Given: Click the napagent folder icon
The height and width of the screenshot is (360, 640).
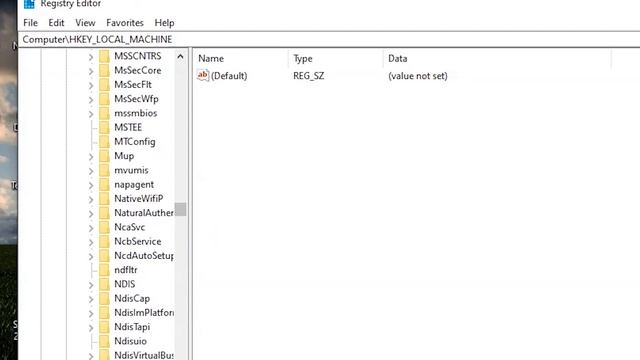Looking at the screenshot, I should point(104,184).
